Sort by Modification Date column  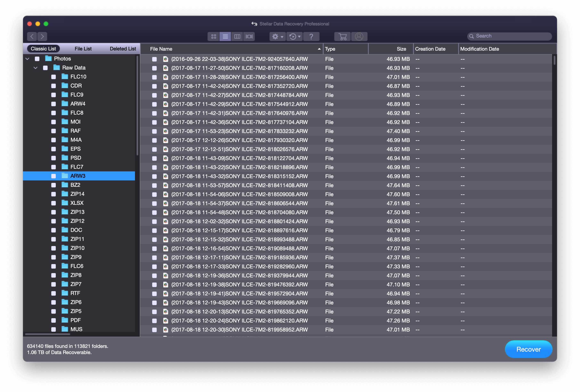(507, 49)
